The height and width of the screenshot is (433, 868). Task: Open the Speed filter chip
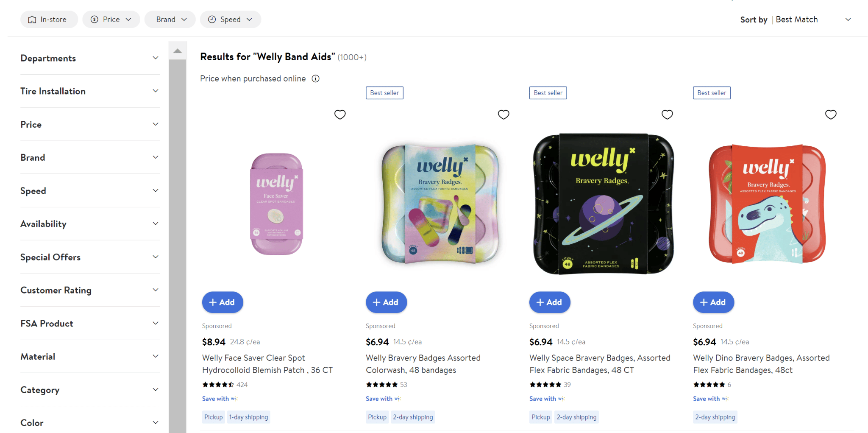pyautogui.click(x=230, y=20)
